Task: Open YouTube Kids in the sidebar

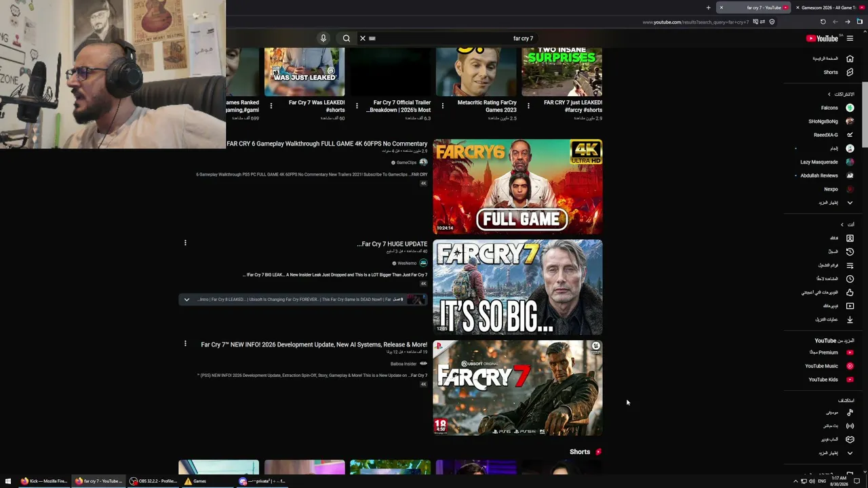Action: pos(831,380)
